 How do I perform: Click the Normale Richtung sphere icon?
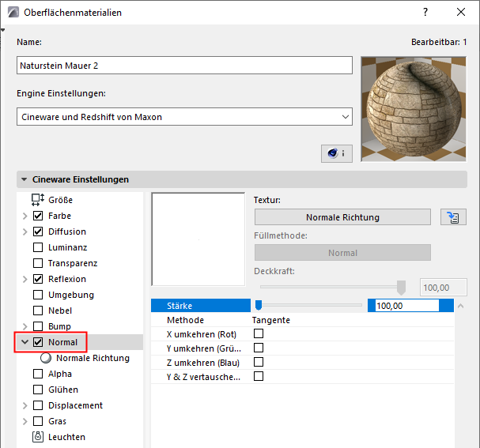click(x=46, y=358)
